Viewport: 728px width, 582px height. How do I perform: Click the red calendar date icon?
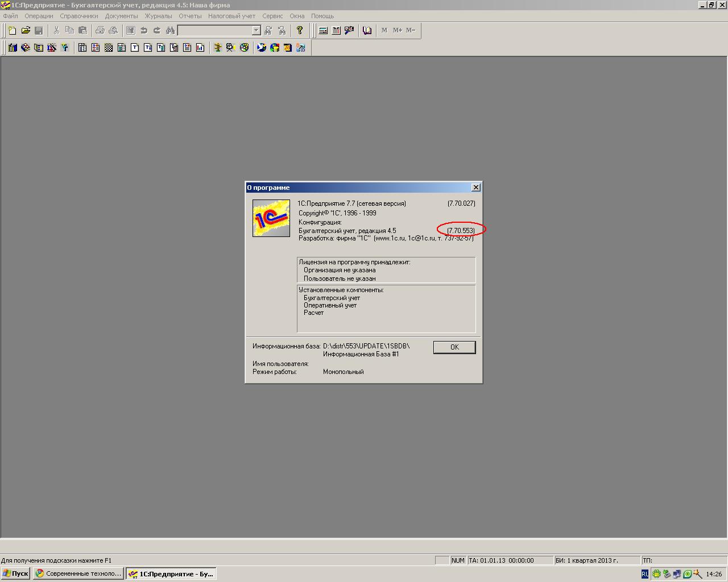pyautogui.click(x=287, y=48)
